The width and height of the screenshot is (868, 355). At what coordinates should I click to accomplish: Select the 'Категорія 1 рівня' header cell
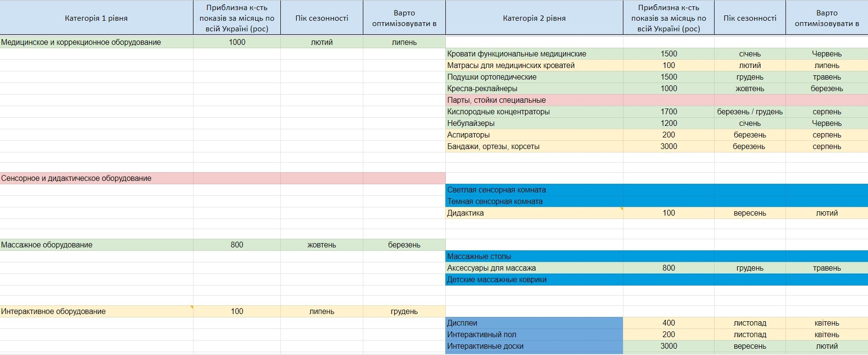point(96,18)
